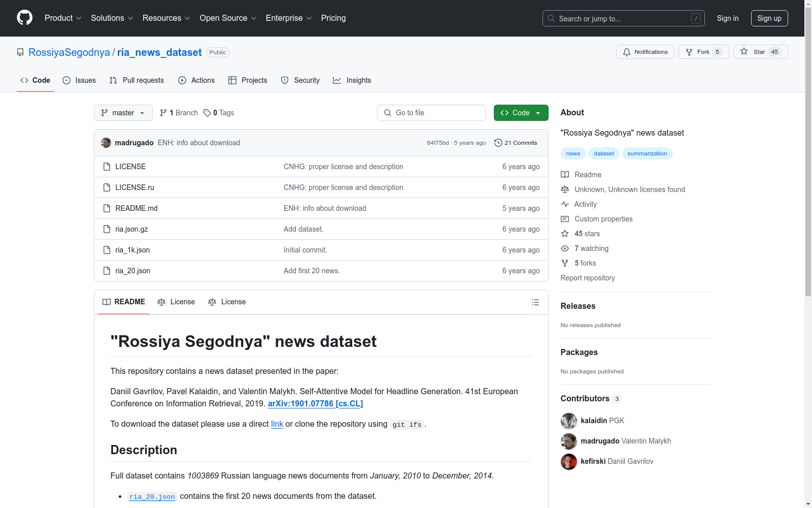Click the LICENSE.ru file icon
This screenshot has height=508, width=812.
[x=107, y=187]
